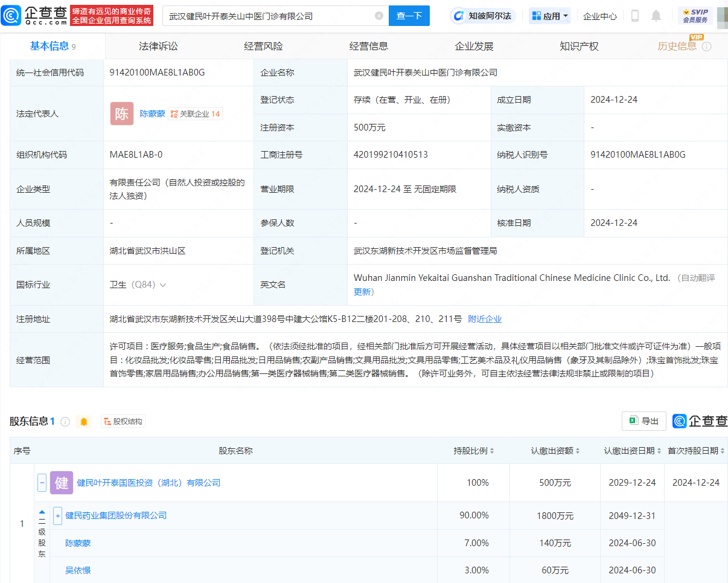This screenshot has width=728, height=583.
Task: Expand the 卫生 (Q84) industry chevron
Action: coord(163,285)
